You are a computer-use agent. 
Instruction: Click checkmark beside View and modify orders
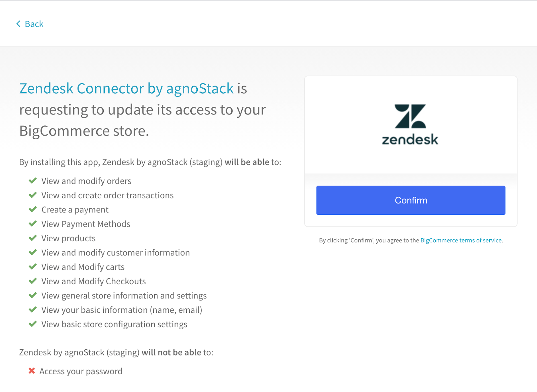click(33, 181)
